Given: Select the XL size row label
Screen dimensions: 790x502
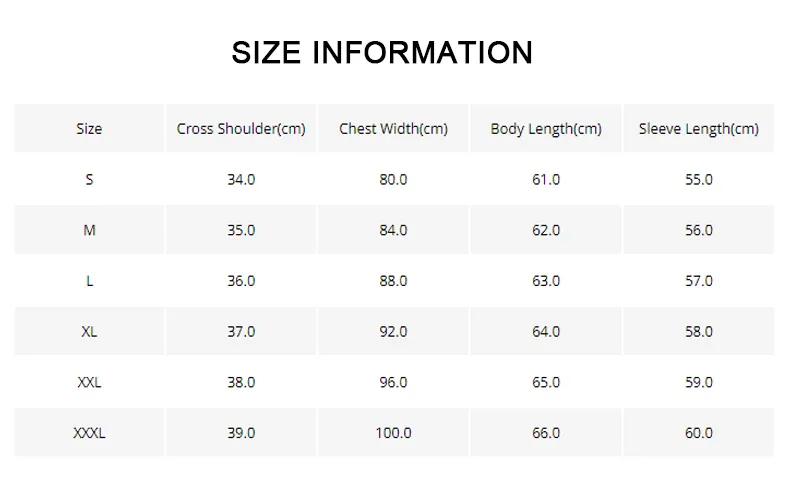Looking at the screenshot, I should [89, 332].
